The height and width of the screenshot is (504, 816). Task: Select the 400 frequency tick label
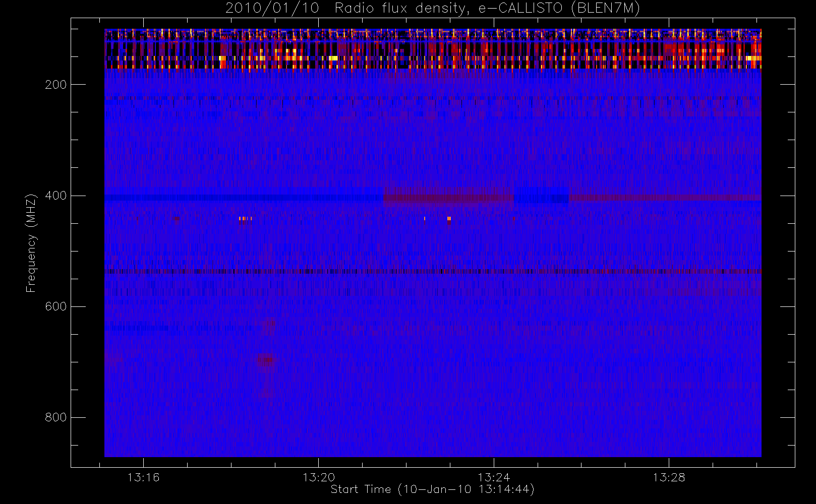point(56,196)
